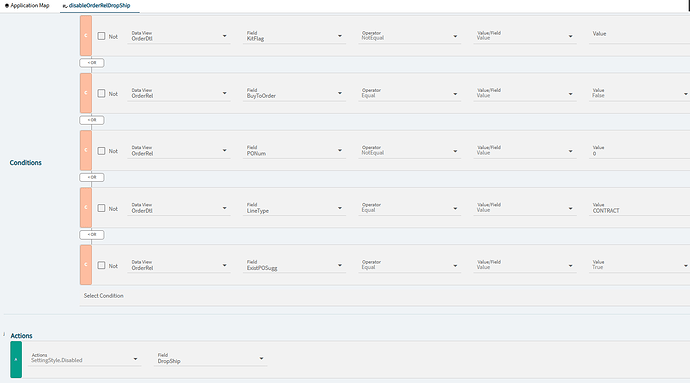Click the orange condition handle for BuyToOrder row

point(86,93)
